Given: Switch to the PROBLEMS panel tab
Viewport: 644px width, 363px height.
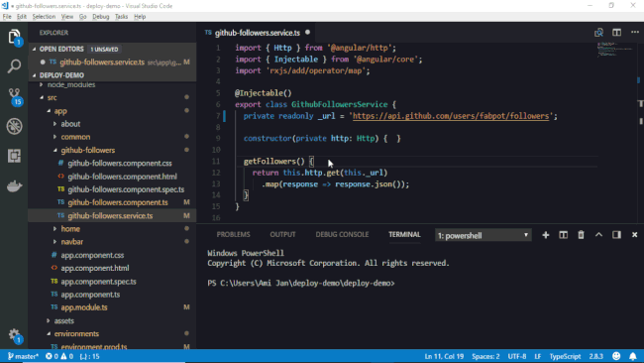Looking at the screenshot, I should [233, 234].
